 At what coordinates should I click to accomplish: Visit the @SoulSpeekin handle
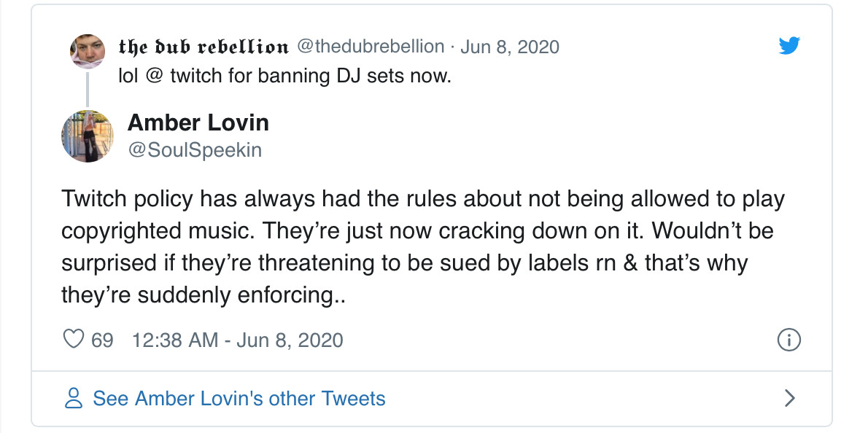click(195, 149)
